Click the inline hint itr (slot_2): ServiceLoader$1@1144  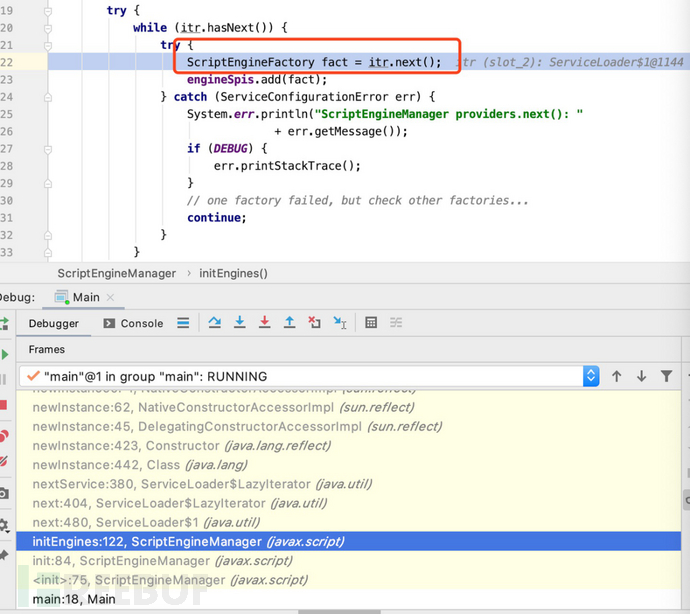[x=569, y=63]
